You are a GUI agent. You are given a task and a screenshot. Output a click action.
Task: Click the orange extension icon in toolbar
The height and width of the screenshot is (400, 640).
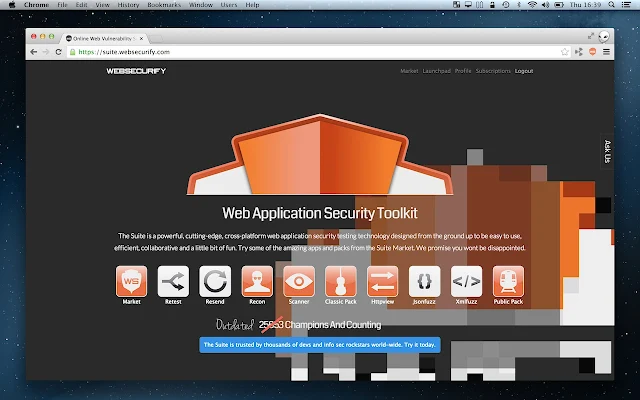(x=593, y=52)
